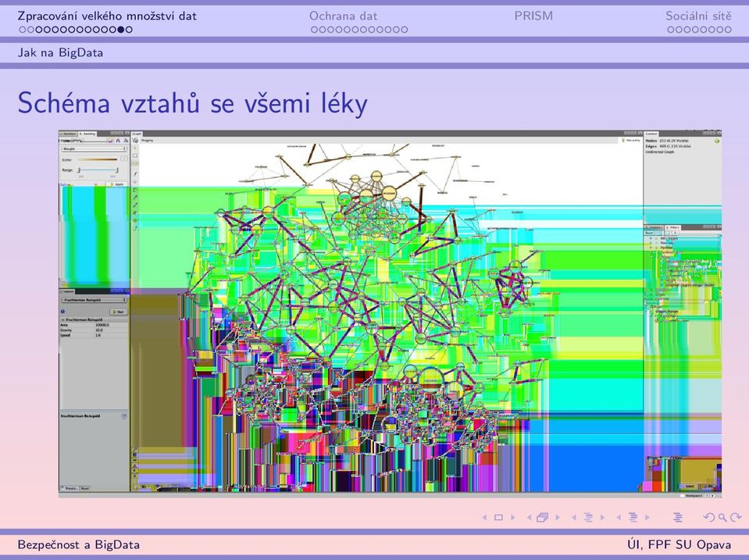Expand the Partition folder in Filters tree
Viewport: 749px width, 560px height.
(x=651, y=248)
